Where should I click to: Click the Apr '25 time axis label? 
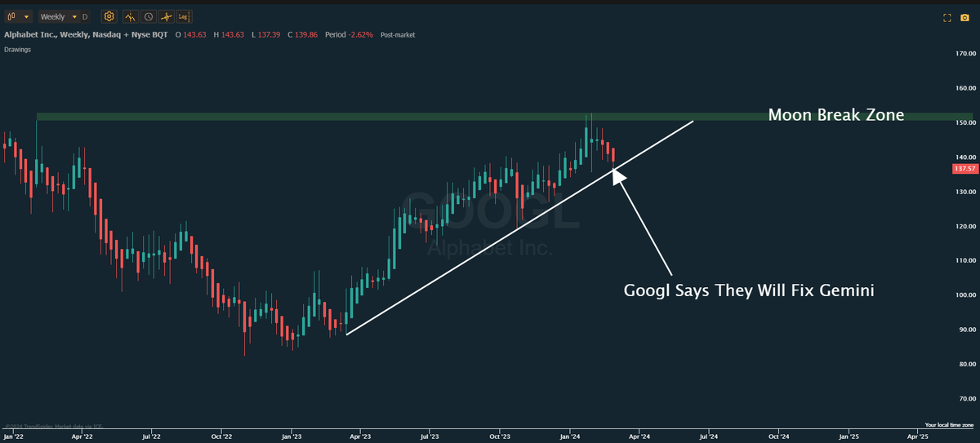(918, 436)
